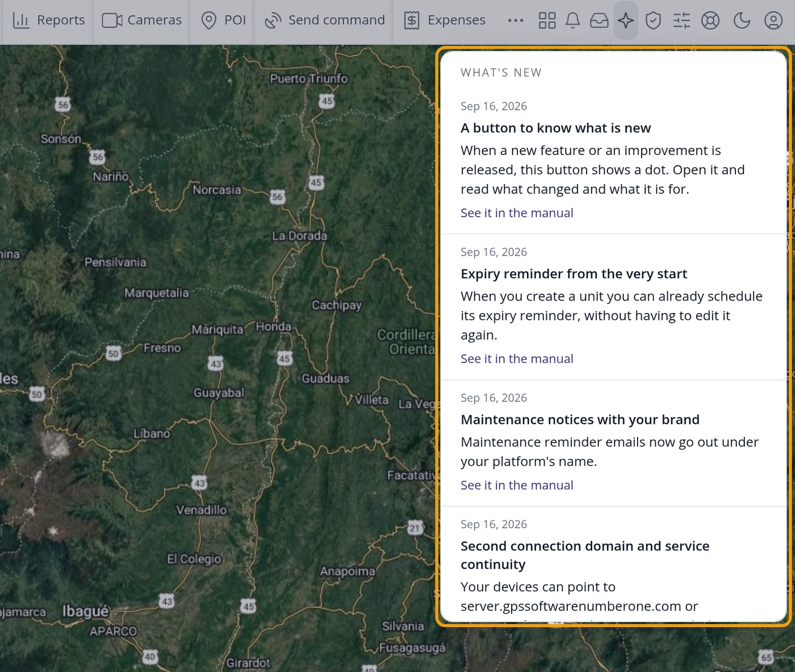Viewport: 795px width, 672px height.
Task: Open the settings sliders icon
Action: (x=681, y=20)
